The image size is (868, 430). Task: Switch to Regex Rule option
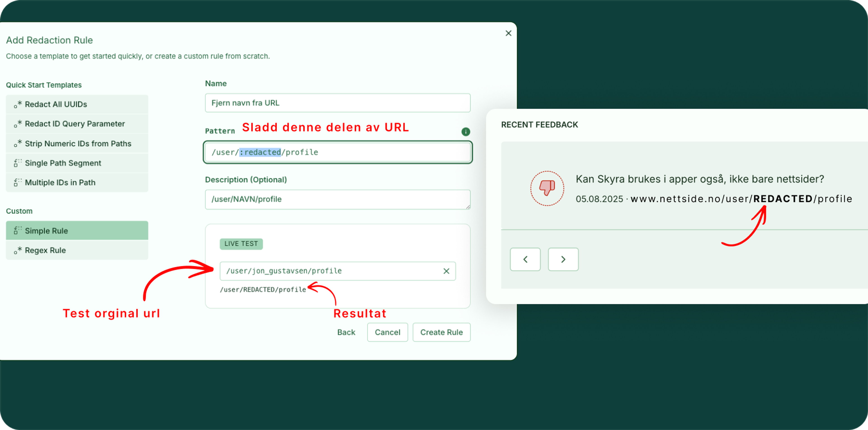(77, 250)
